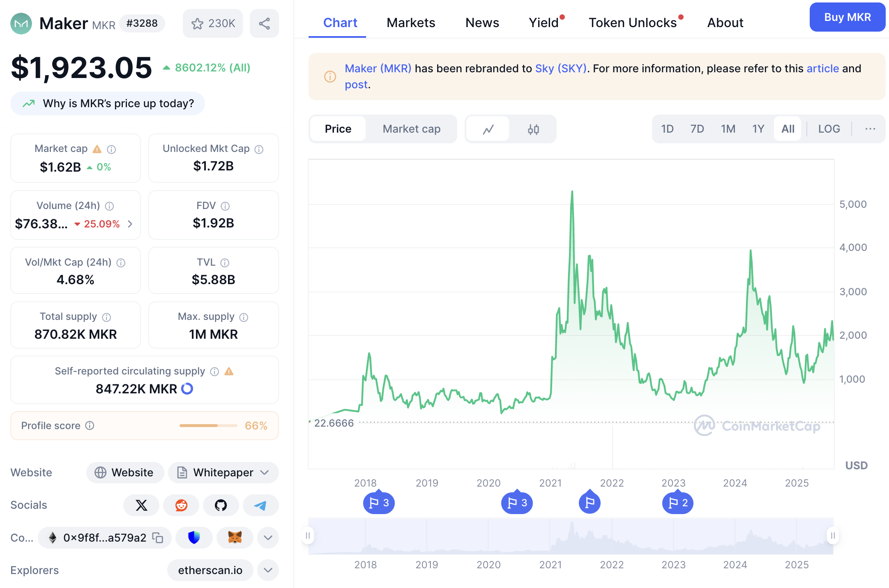Click the #3288 rank badge
The width and height of the screenshot is (889, 588).
[142, 23]
